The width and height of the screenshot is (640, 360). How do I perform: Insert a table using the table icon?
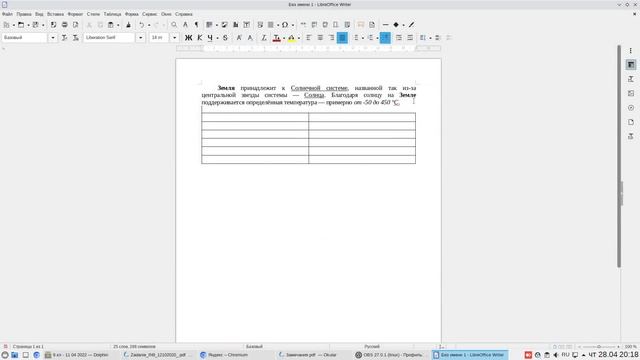tap(209, 25)
